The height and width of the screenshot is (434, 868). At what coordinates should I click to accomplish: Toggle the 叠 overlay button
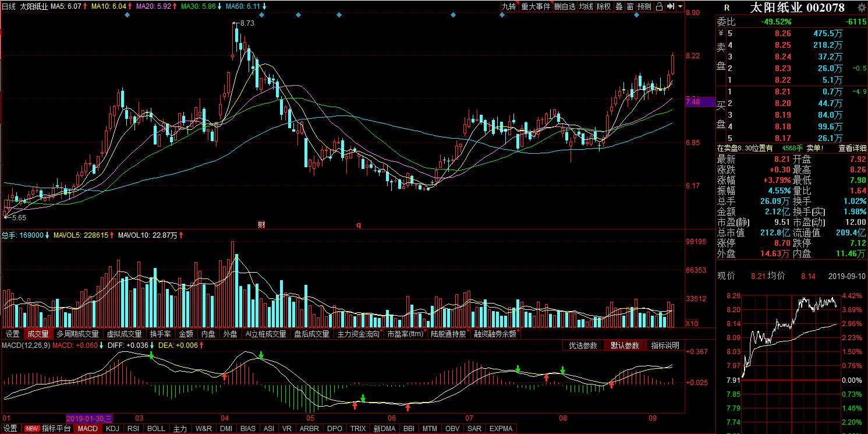(x=619, y=6)
